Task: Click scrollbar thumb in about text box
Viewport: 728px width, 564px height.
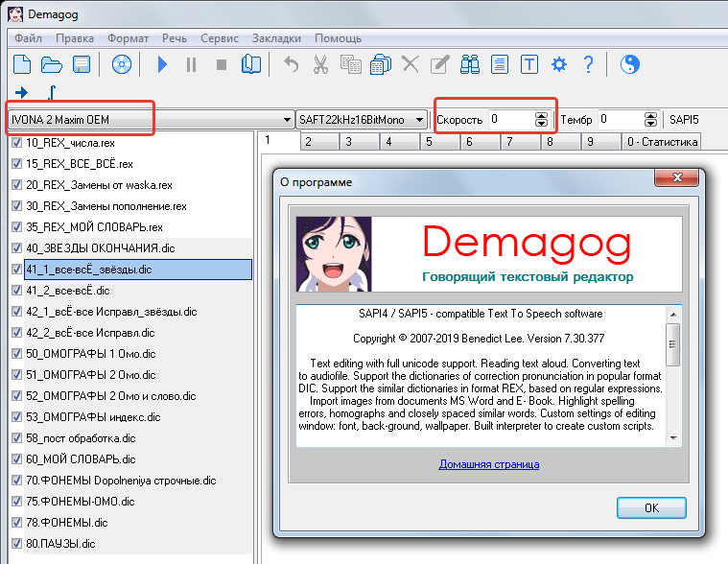Action: (x=672, y=344)
